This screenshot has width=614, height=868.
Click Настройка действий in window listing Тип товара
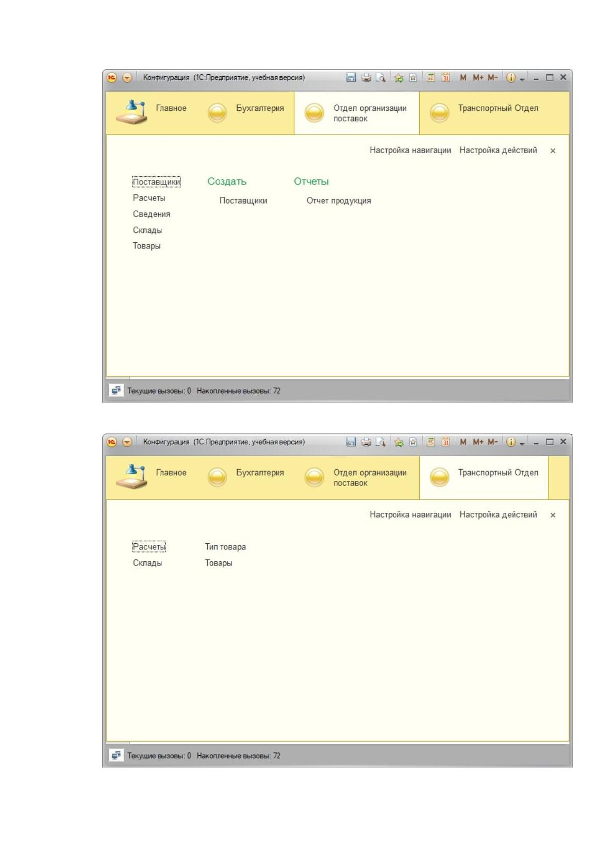498,514
